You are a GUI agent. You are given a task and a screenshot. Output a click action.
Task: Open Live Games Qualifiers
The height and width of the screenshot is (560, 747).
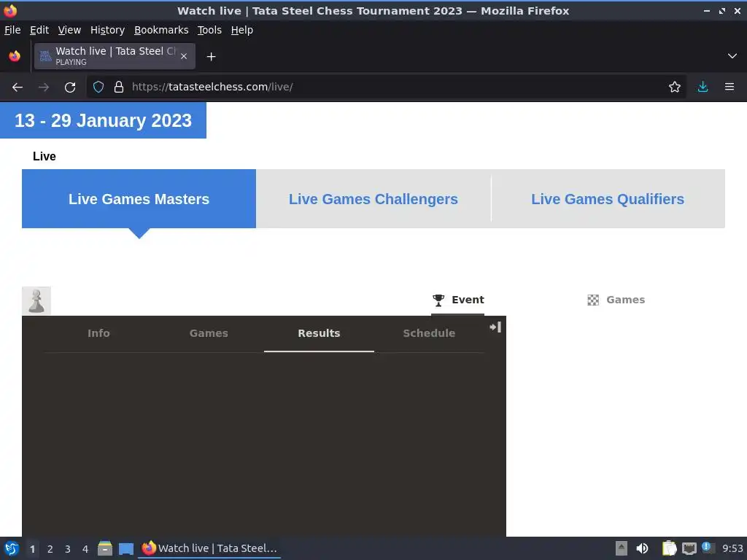pos(608,198)
